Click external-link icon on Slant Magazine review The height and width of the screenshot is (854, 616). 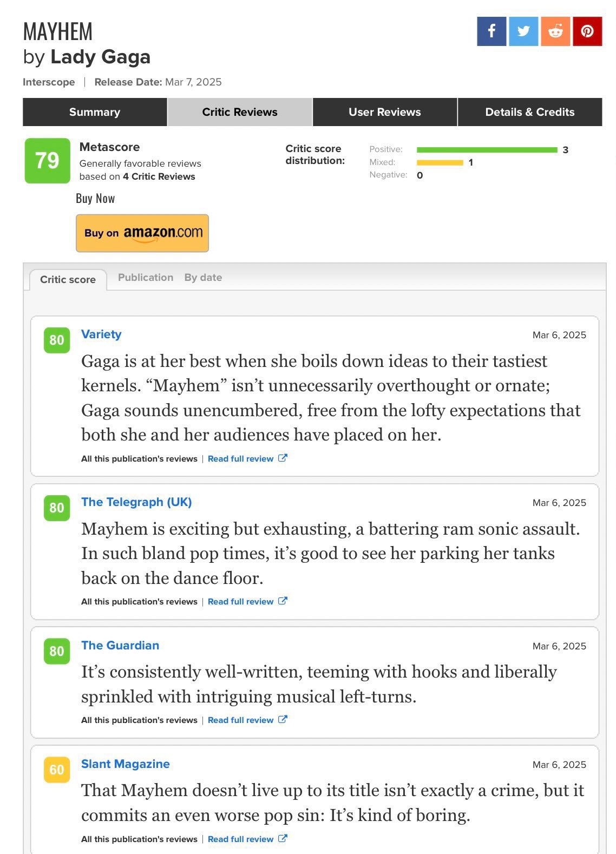tap(283, 838)
